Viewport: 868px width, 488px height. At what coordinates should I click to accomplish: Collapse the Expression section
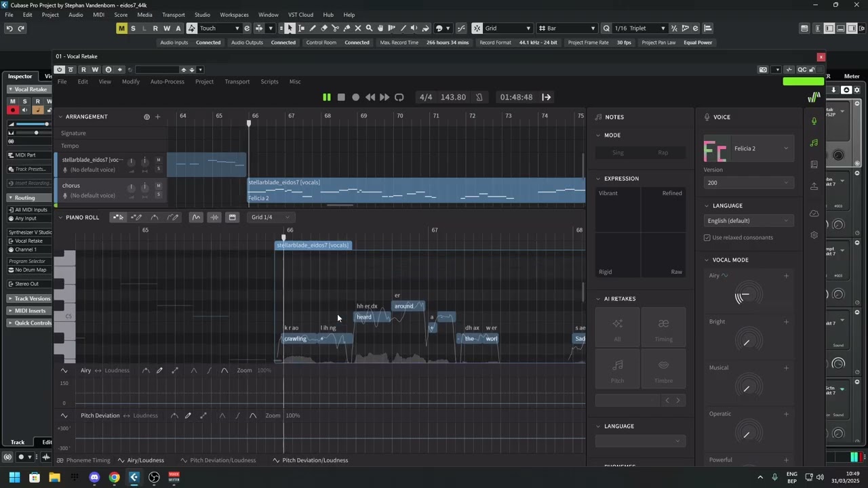(x=598, y=179)
